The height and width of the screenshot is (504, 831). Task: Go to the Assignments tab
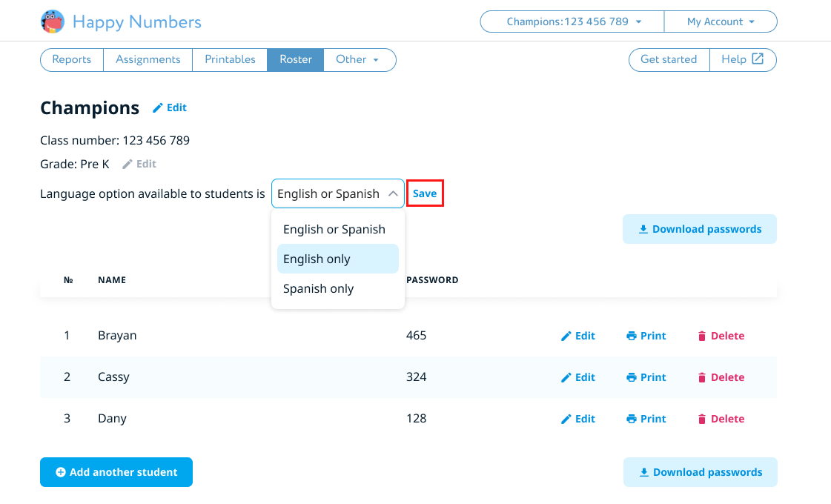(x=148, y=59)
